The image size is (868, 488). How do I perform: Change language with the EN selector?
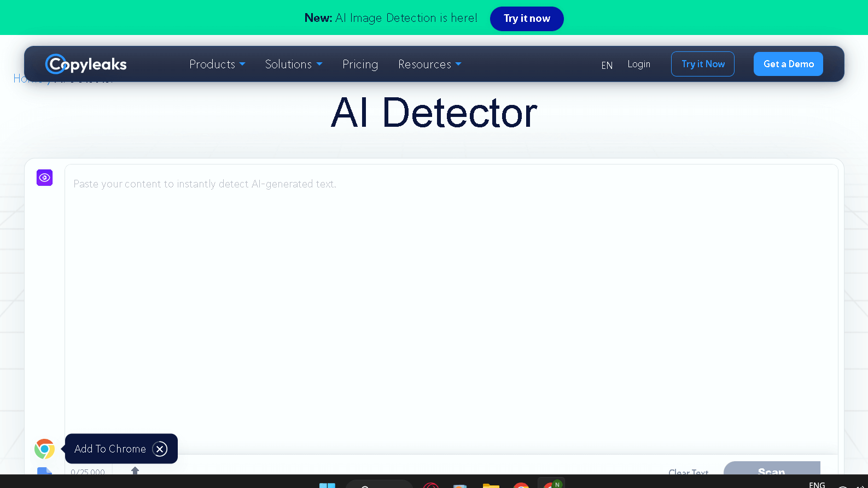click(607, 65)
